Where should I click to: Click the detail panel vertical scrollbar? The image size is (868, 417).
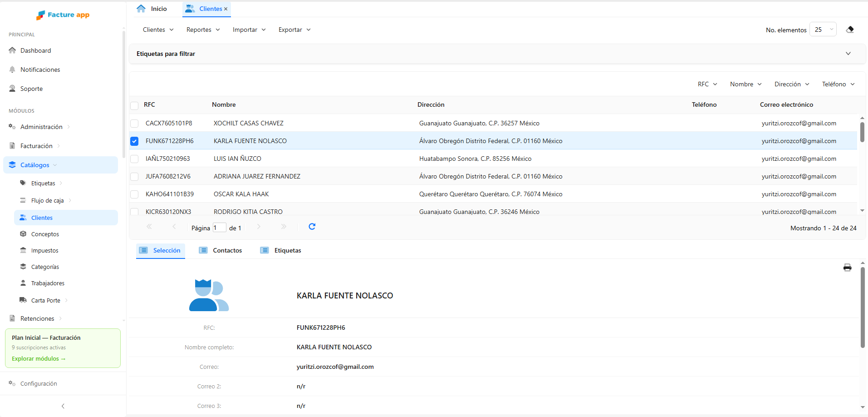[x=862, y=308]
